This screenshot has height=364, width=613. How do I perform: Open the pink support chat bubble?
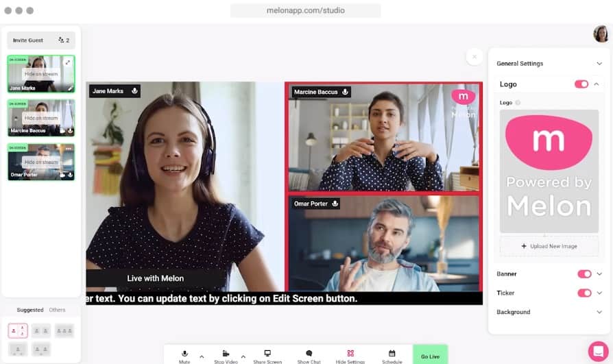click(598, 351)
